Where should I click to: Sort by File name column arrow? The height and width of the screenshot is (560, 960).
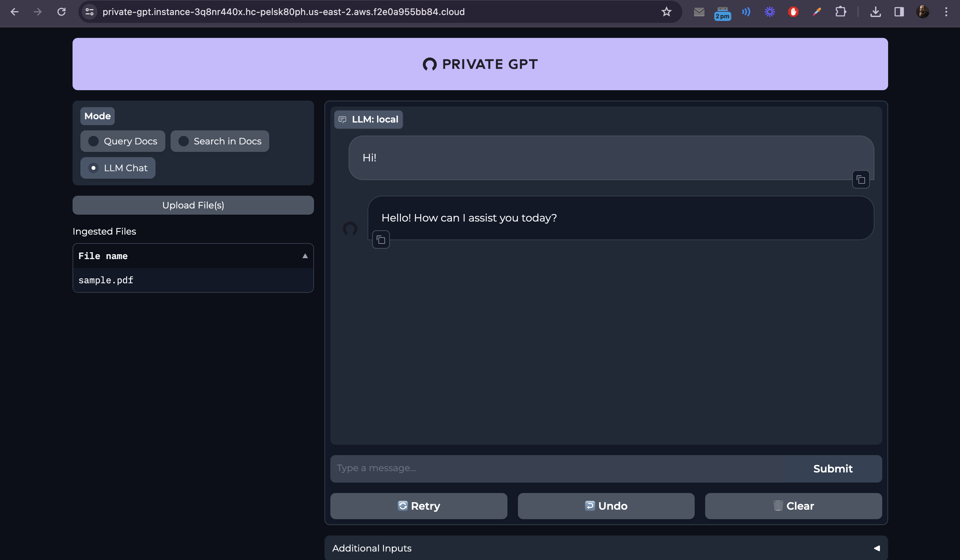coord(305,256)
